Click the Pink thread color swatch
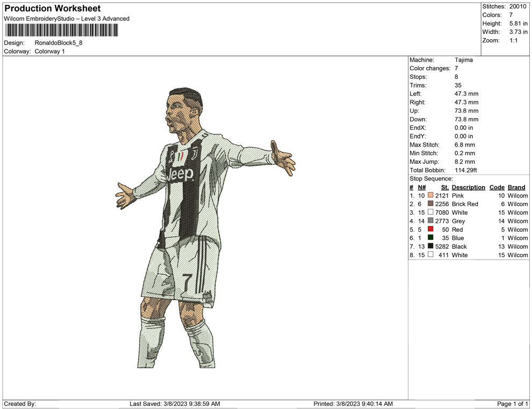The width and height of the screenshot is (532, 409). click(430, 195)
